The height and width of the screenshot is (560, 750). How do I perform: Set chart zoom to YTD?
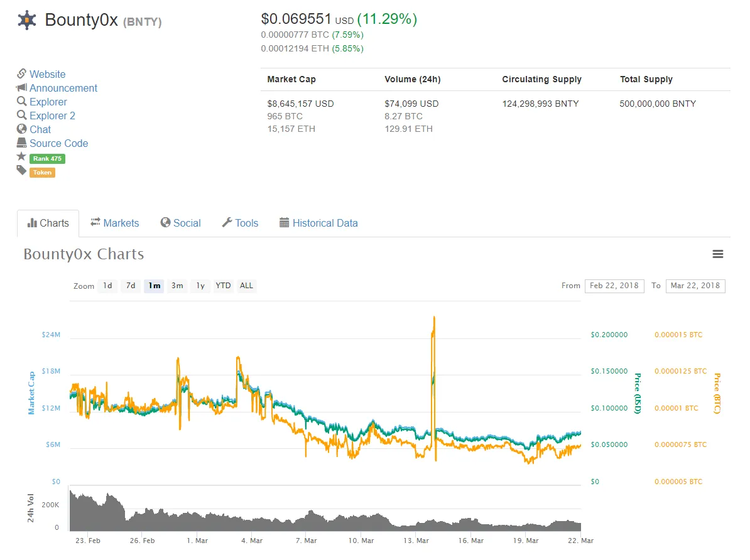point(223,286)
